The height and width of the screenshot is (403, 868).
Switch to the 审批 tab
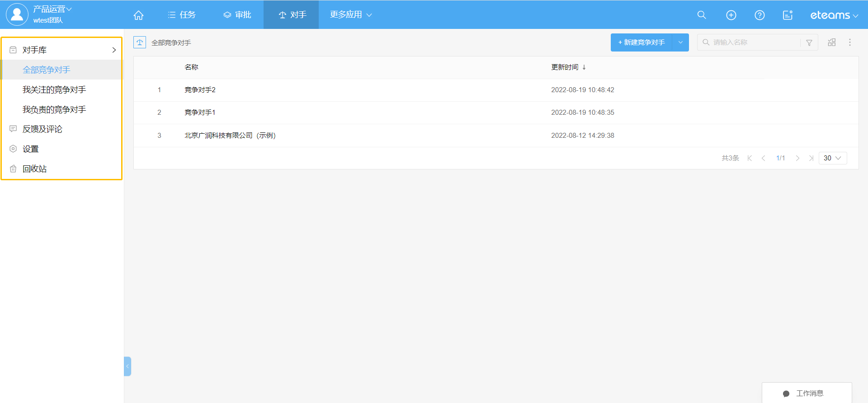[x=237, y=15]
